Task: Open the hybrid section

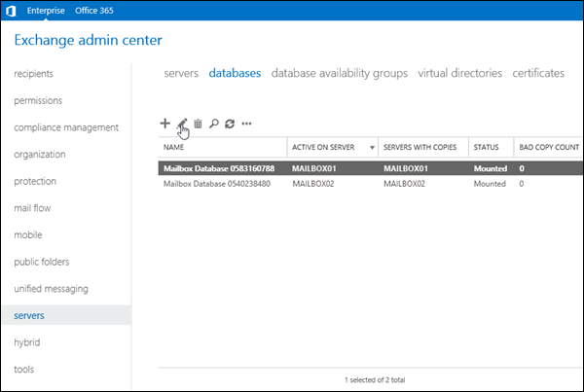Action: [x=27, y=342]
